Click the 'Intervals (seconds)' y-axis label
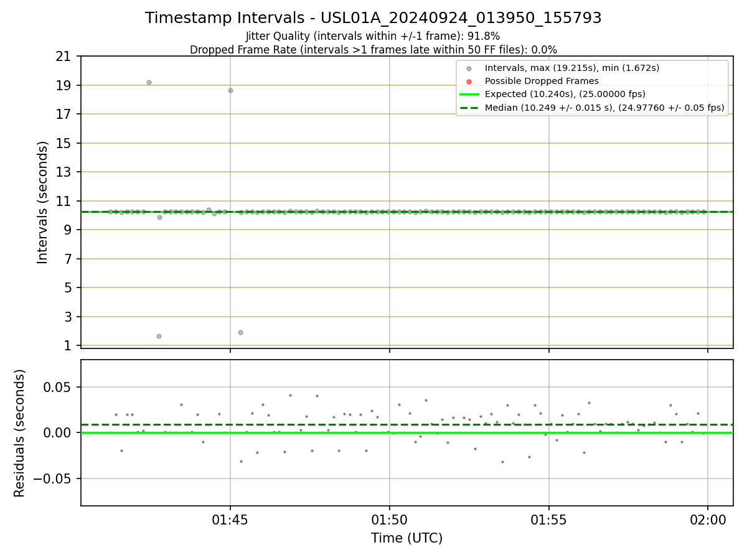747x560 pixels. click(x=42, y=202)
